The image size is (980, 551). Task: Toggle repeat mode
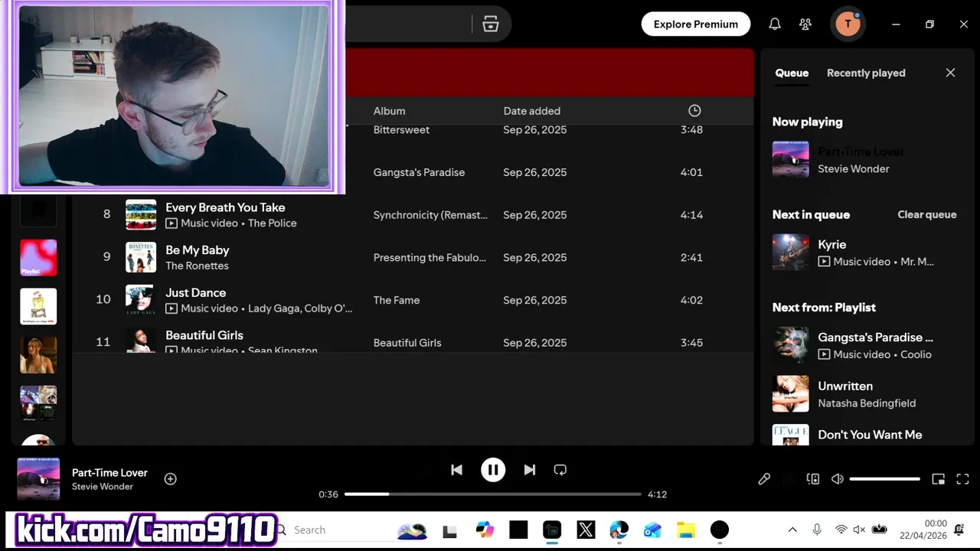(560, 470)
